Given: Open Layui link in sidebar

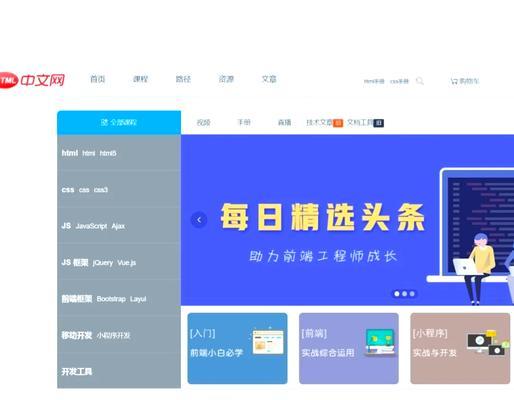Looking at the screenshot, I should coord(138,299).
